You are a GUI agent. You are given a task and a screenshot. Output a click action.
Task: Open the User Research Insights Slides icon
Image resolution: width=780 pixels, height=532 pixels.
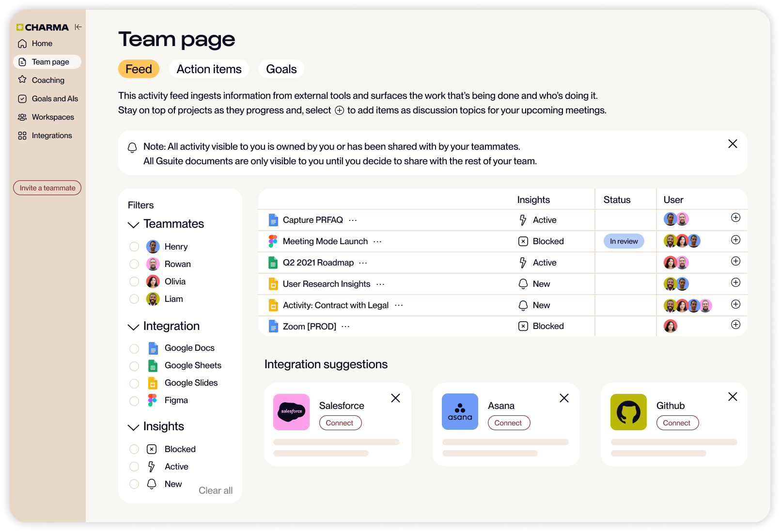tap(273, 284)
